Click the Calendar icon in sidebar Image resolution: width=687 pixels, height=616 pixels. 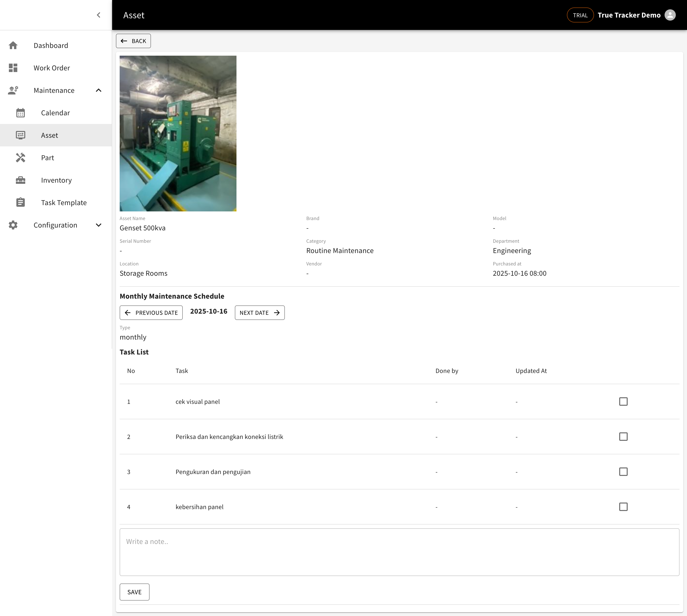pyautogui.click(x=21, y=113)
